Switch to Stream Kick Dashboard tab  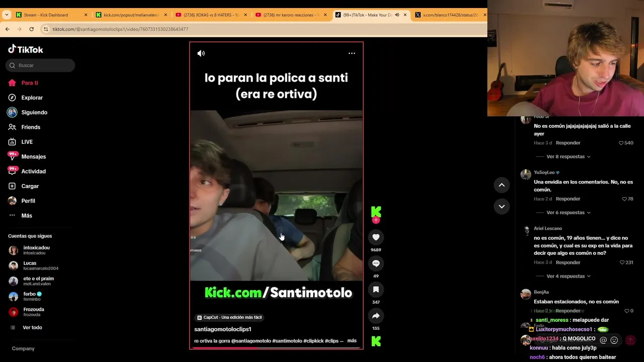pyautogui.click(x=52, y=15)
